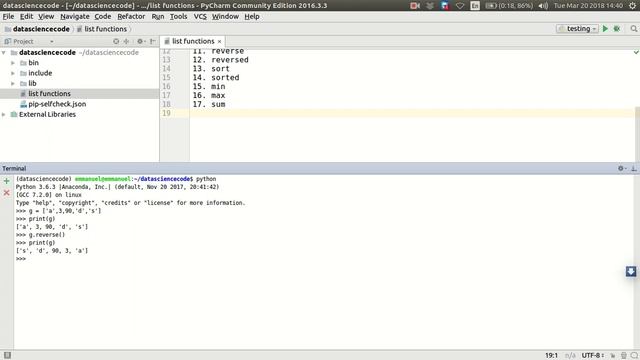Click the battery status indicator
This screenshot has height=360, width=640.
tap(509, 6)
